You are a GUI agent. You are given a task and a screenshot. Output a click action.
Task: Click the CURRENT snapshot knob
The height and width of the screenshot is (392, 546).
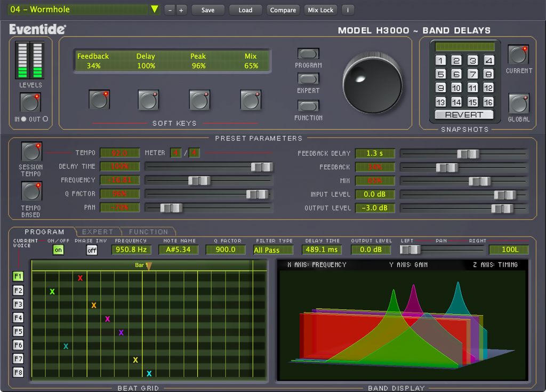coord(517,55)
